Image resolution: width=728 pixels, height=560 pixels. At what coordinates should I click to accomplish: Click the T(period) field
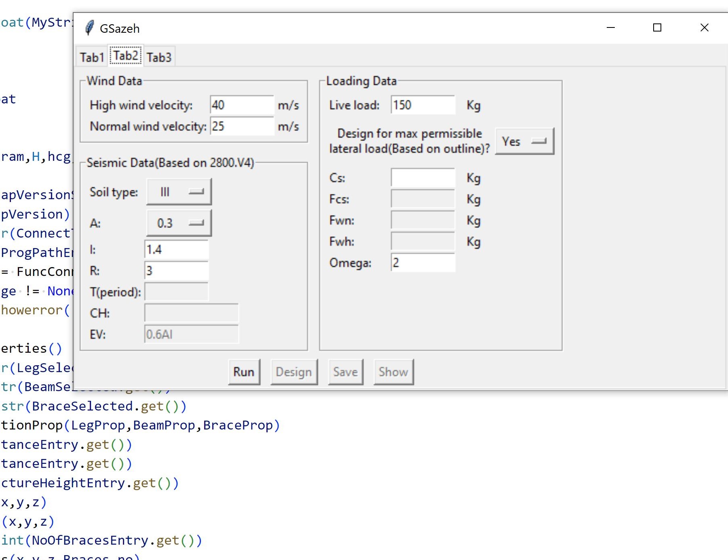[x=176, y=292]
